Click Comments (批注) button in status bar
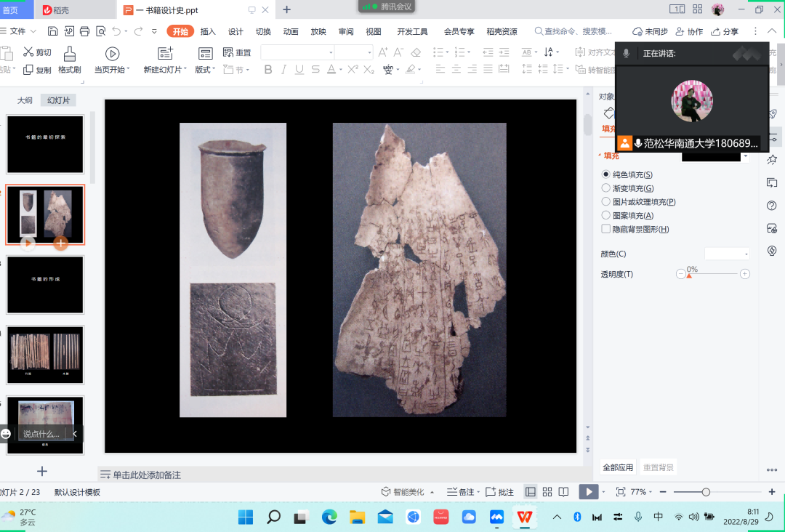 pos(499,492)
